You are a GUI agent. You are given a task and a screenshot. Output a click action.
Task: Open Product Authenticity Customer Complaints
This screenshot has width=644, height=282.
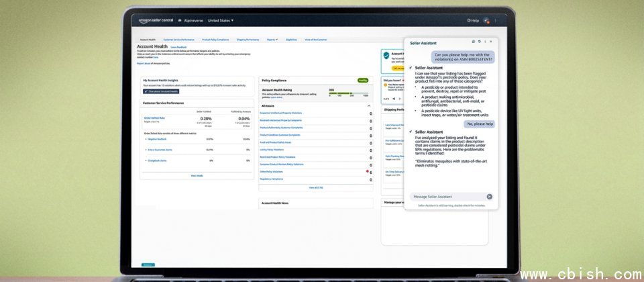(281, 128)
